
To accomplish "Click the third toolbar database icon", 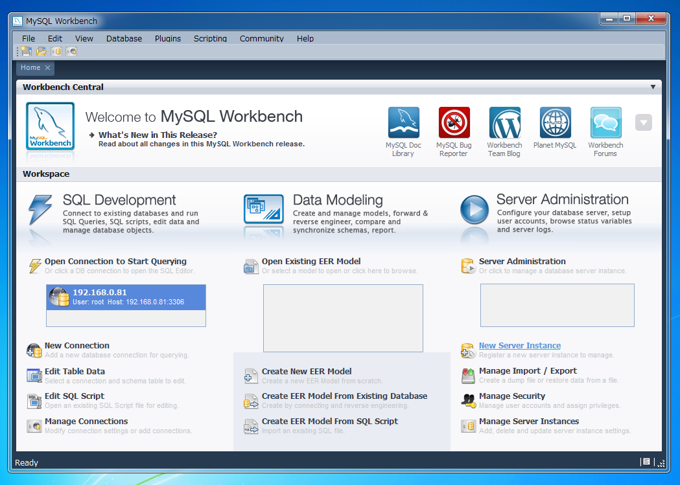I will pos(56,52).
